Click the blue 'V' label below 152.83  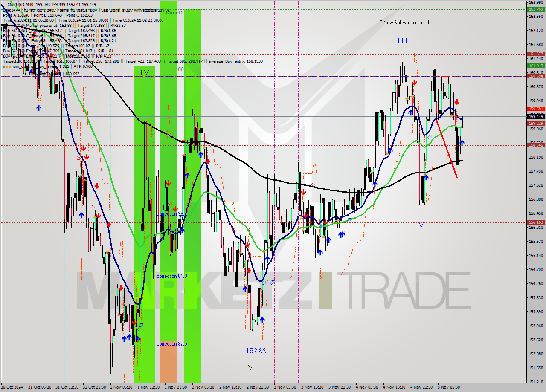(x=250, y=367)
